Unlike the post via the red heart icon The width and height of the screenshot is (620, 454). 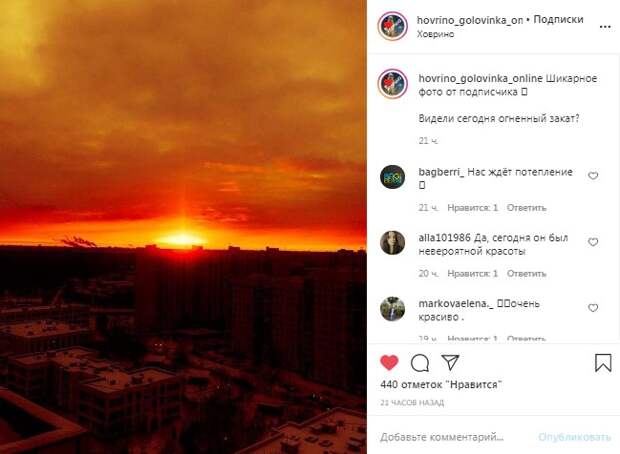pyautogui.click(x=389, y=363)
